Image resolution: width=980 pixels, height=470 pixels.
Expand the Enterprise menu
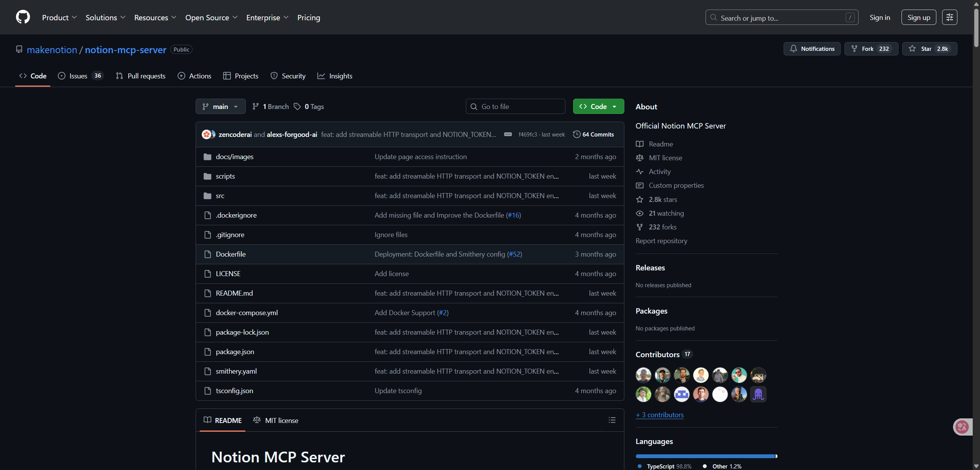(x=267, y=17)
